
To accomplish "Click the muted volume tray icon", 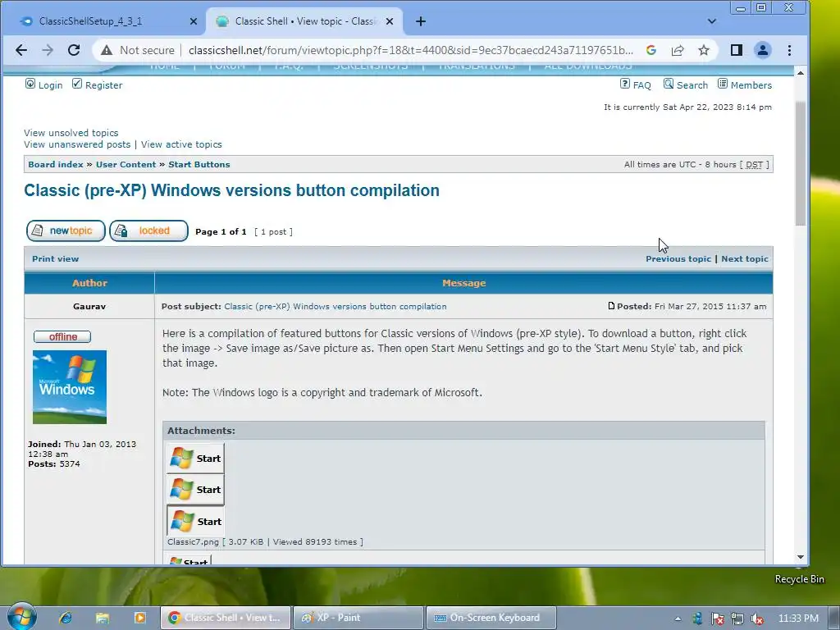I will tap(756, 619).
